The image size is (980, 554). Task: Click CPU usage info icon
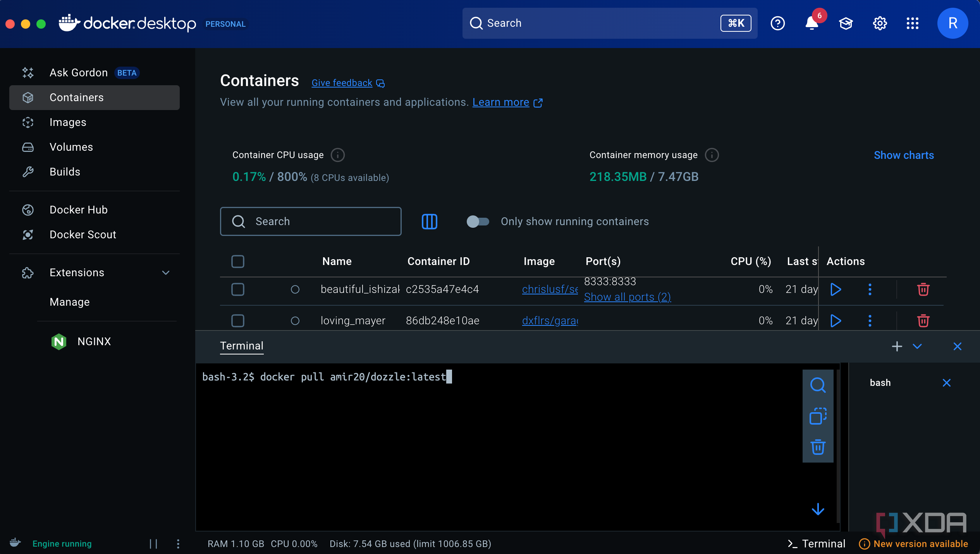(337, 155)
